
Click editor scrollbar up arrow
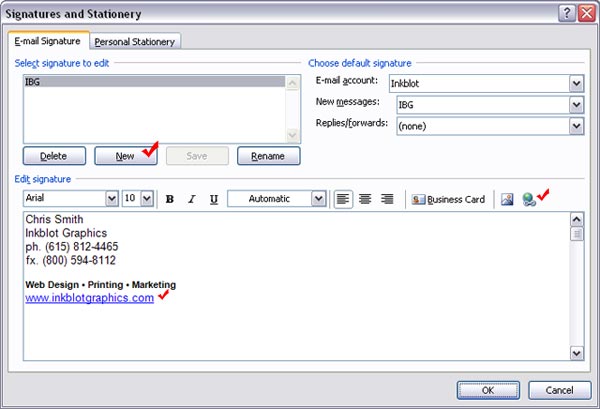[577, 220]
